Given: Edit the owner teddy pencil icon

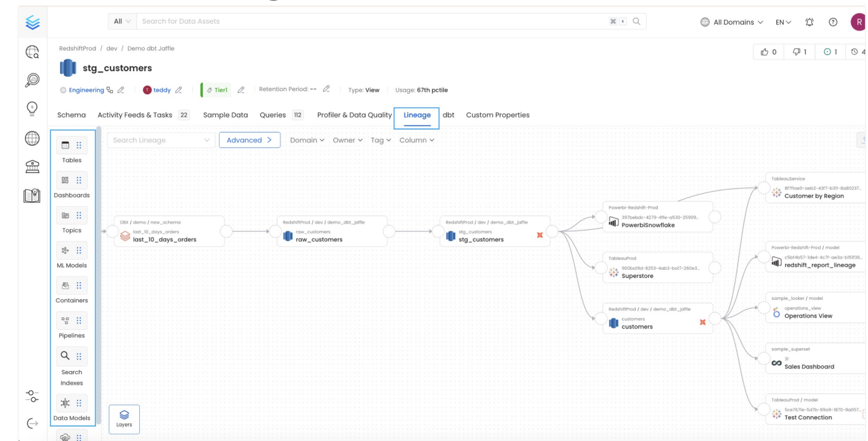Looking at the screenshot, I should pos(179,90).
